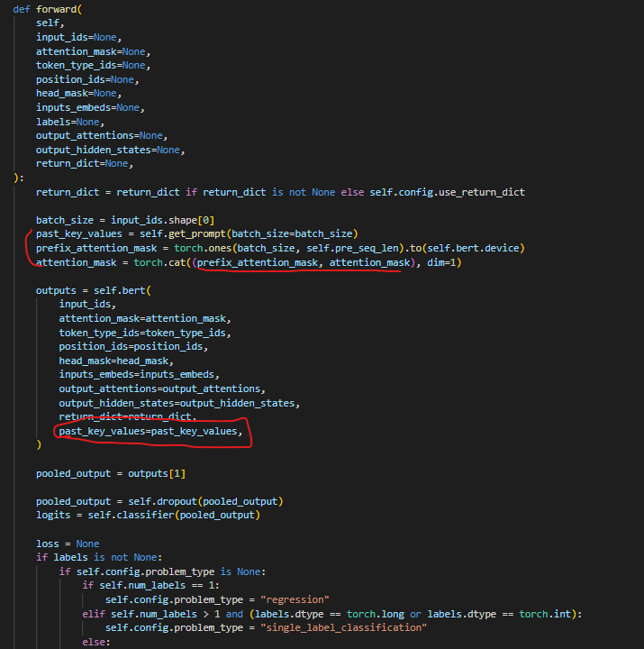Click 'prefix_attention_mask =' assignment with torch.ones
Viewport: 644px width, 649px height.
click(x=280, y=249)
